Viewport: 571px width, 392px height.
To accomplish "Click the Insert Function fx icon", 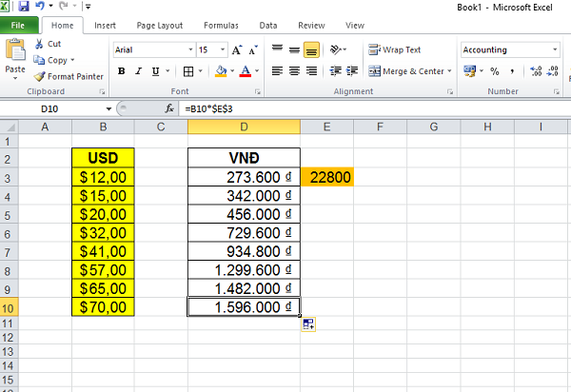I will point(169,109).
